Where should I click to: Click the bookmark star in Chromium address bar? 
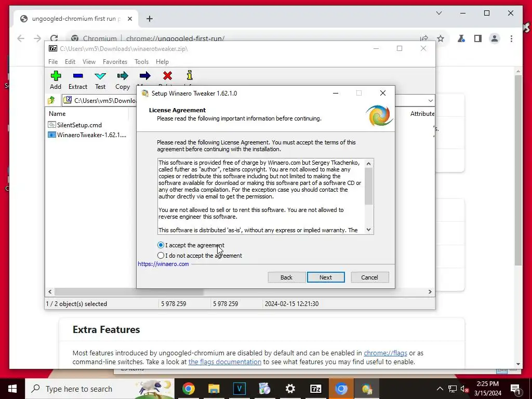tap(441, 38)
